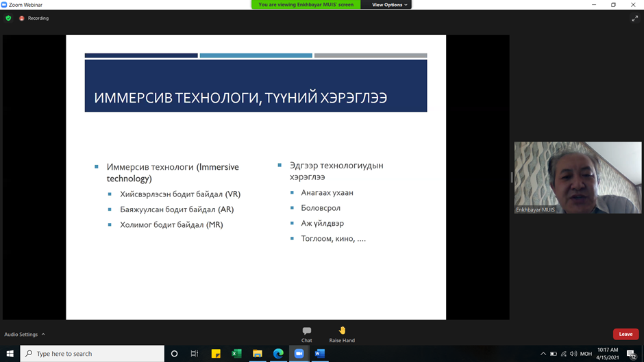The height and width of the screenshot is (362, 644).
Task: Click the 'You are viewing Enkhbayar MUIS' screen' banner
Action: tap(306, 5)
